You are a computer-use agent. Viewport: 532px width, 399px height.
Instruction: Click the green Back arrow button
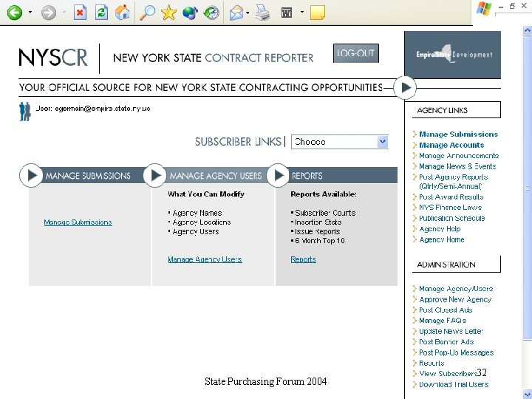(x=15, y=13)
